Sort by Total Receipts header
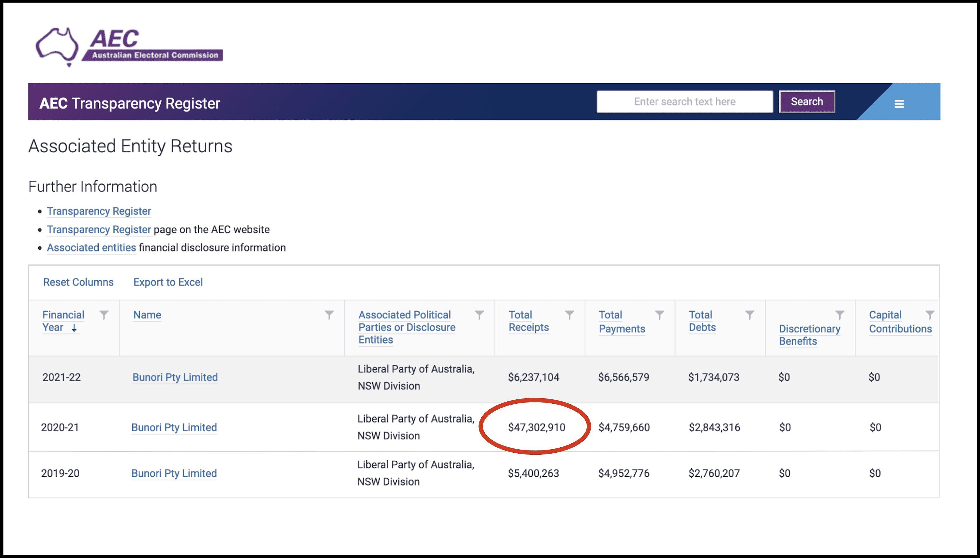The width and height of the screenshot is (980, 558). pyautogui.click(x=528, y=321)
